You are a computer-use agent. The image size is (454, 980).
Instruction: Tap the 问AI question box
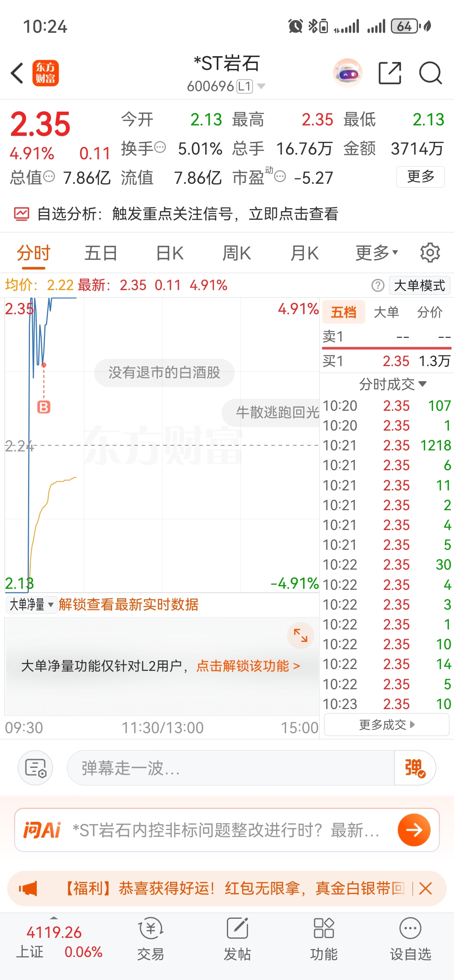click(x=227, y=830)
